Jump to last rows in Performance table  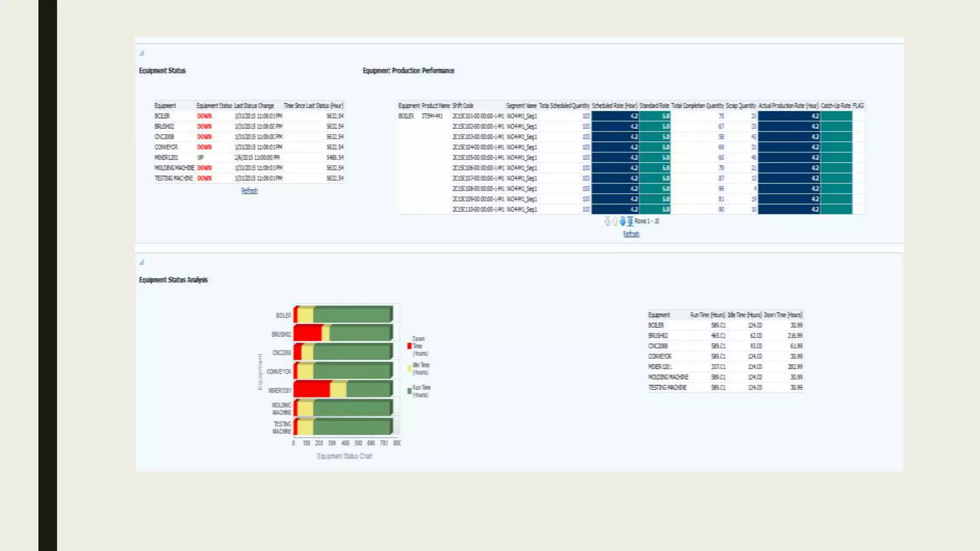click(x=630, y=221)
